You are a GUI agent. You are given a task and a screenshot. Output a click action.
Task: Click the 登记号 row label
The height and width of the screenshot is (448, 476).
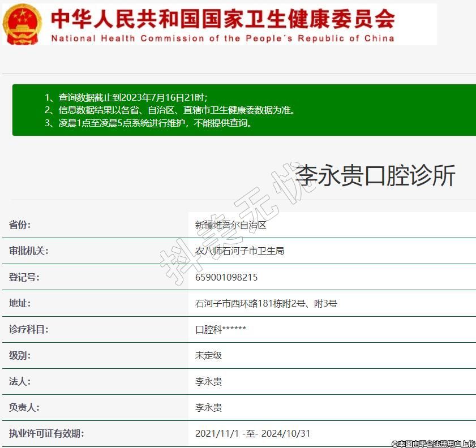pyautogui.click(x=24, y=277)
